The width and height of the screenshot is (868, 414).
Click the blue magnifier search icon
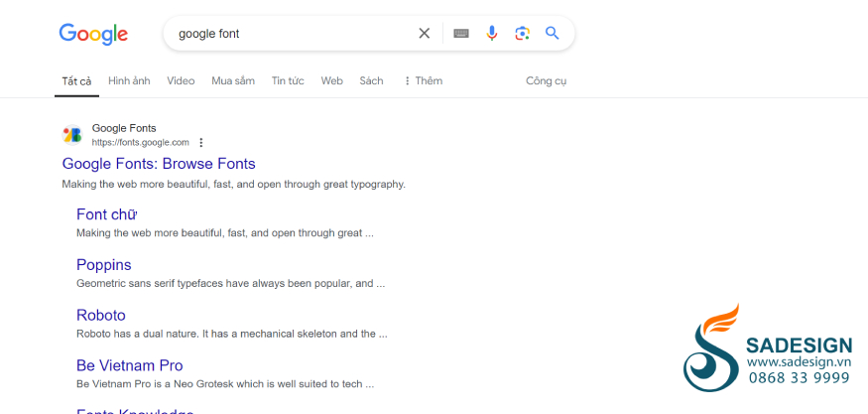pyautogui.click(x=552, y=33)
